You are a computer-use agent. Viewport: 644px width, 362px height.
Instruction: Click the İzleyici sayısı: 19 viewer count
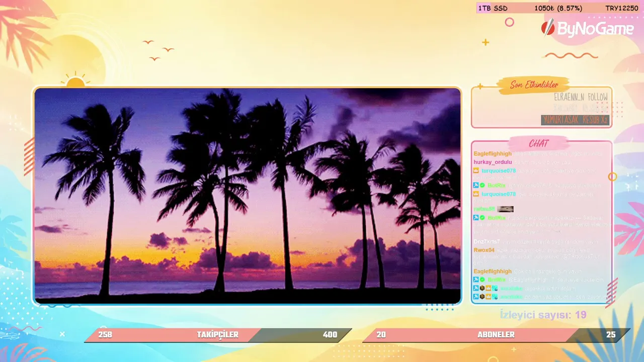coord(543,315)
